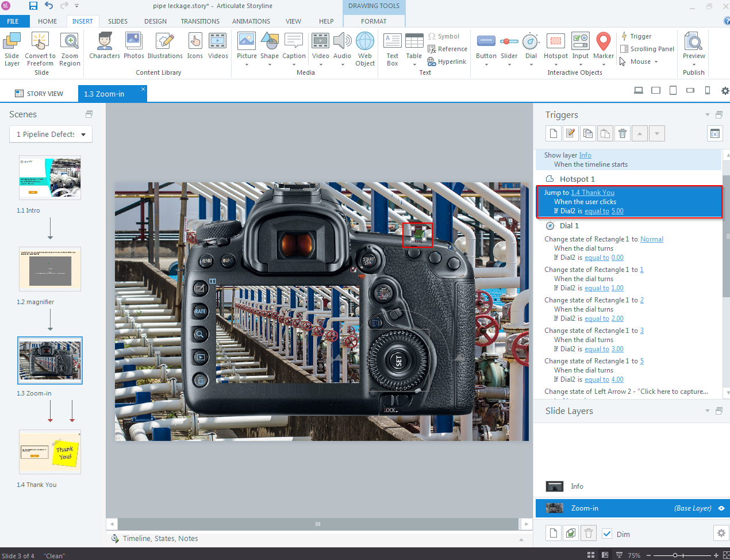Insert a Reference
The image size is (730, 560).
click(447, 49)
